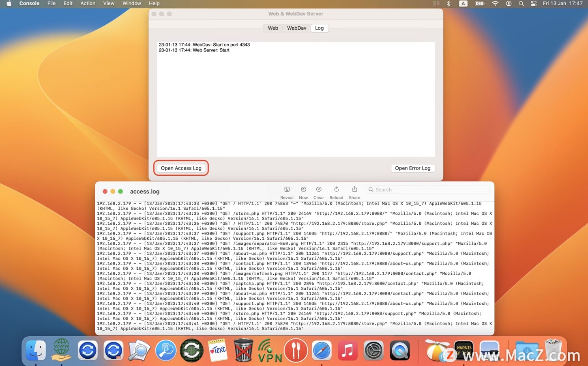Viewport: 588px width, 366px height.
Task: Click the log entry with GET /images/refresh.png
Action: point(284,276)
